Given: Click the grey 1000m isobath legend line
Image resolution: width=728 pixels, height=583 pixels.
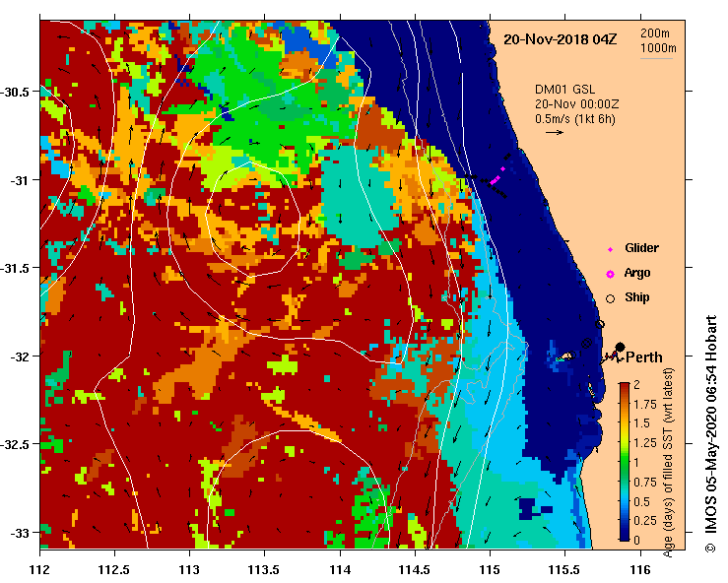Looking at the screenshot, I should tap(656, 58).
